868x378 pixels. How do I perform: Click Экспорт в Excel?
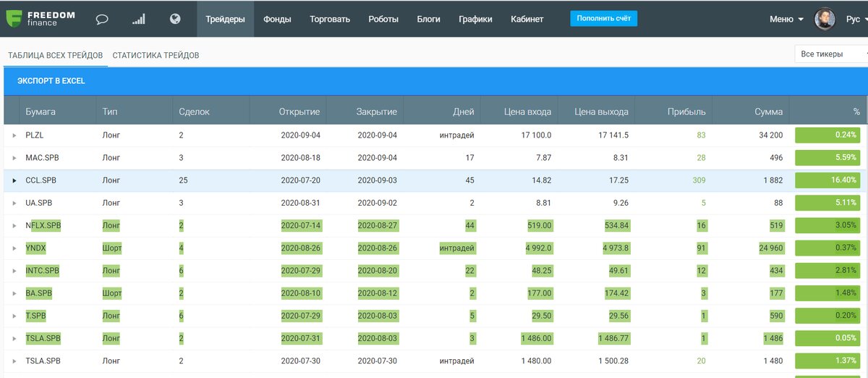pyautogui.click(x=51, y=81)
